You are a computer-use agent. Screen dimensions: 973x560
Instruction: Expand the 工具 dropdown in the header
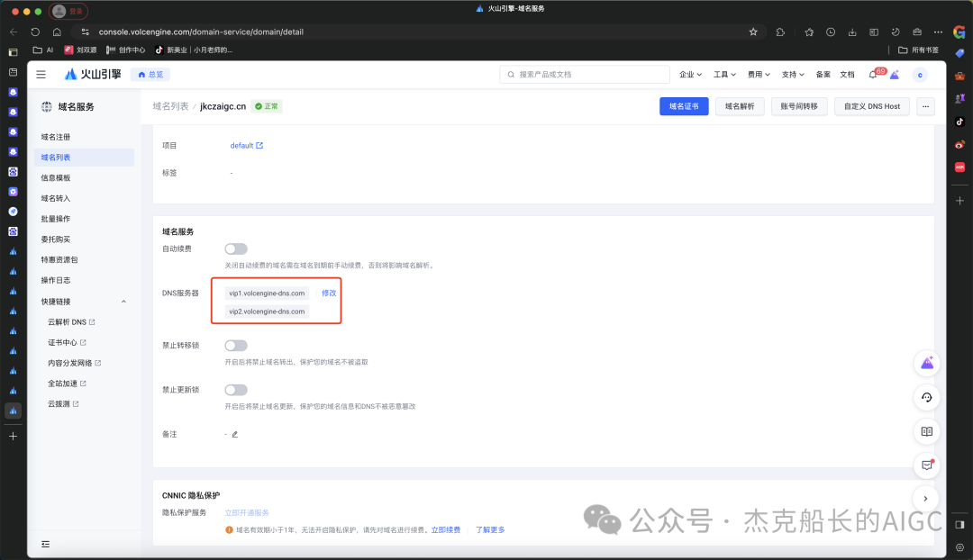[724, 75]
